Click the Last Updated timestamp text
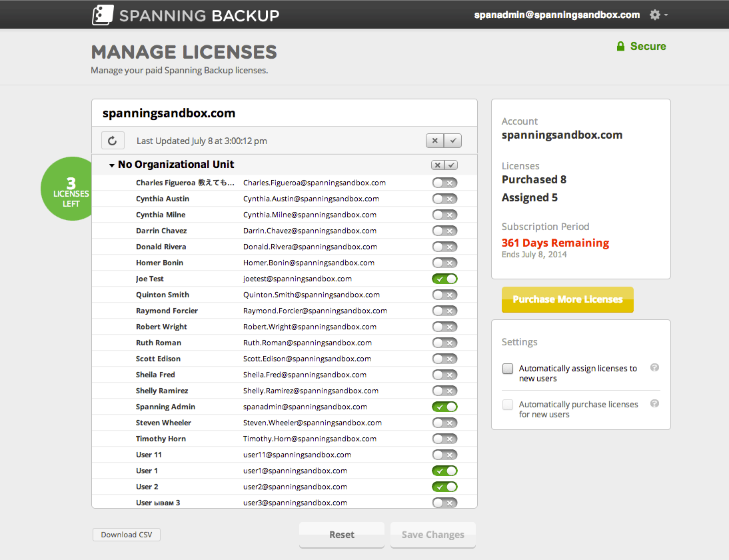 coord(202,141)
